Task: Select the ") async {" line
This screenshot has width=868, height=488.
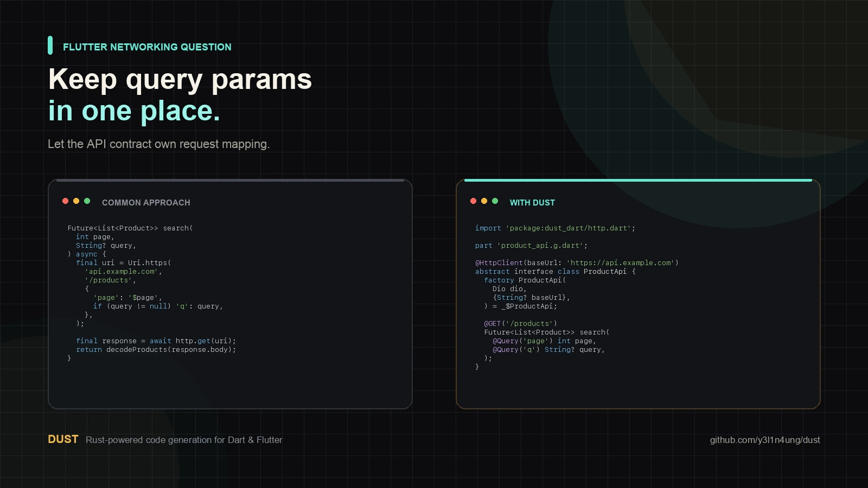Action: (x=87, y=254)
